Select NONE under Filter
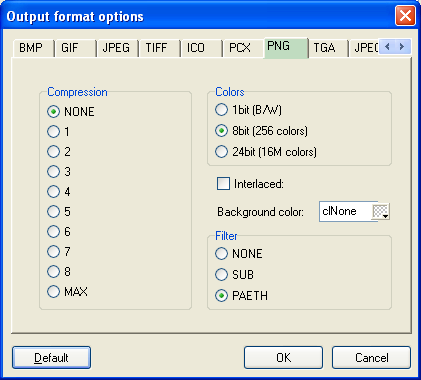The width and height of the screenshot is (421, 380). click(x=221, y=254)
